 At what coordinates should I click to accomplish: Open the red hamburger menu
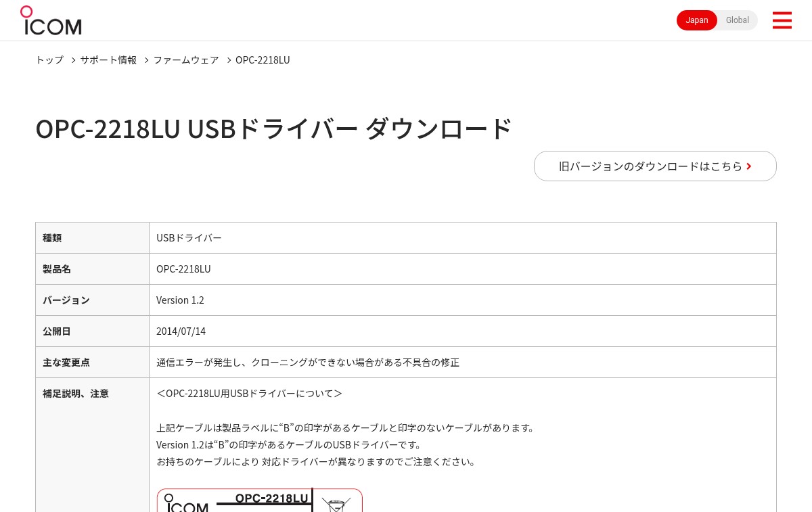pos(782,20)
